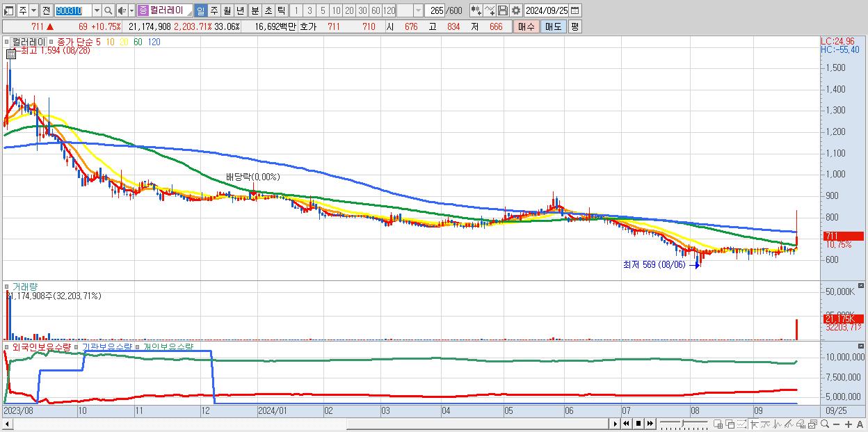Select the weekly 주 period button next to 일
Image resolution: width=868 pixels, height=432 pixels.
point(214,10)
